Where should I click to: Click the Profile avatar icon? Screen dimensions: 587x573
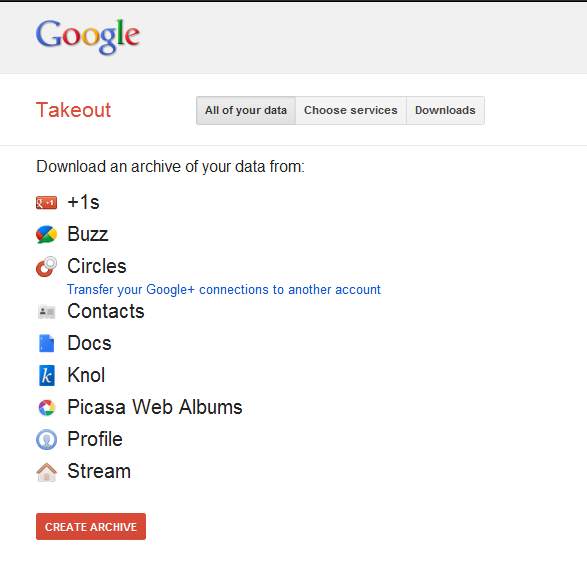46,439
